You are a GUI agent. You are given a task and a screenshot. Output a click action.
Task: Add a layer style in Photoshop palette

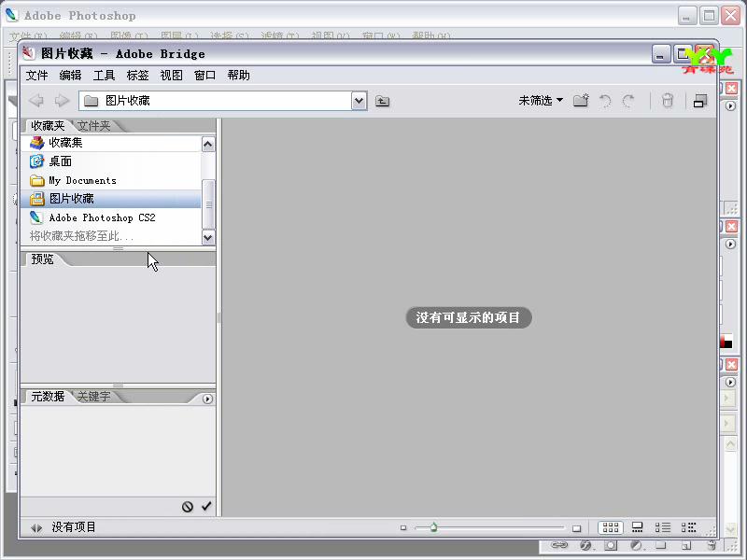(x=585, y=545)
